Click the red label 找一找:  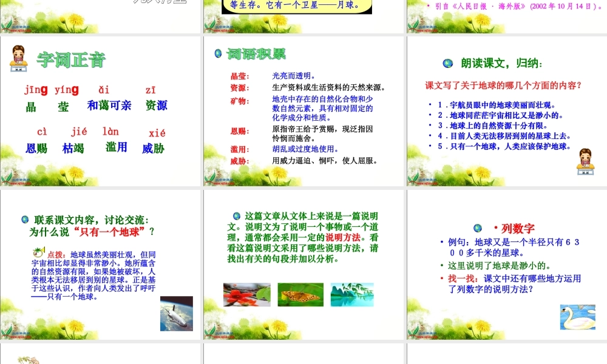(x=464, y=278)
